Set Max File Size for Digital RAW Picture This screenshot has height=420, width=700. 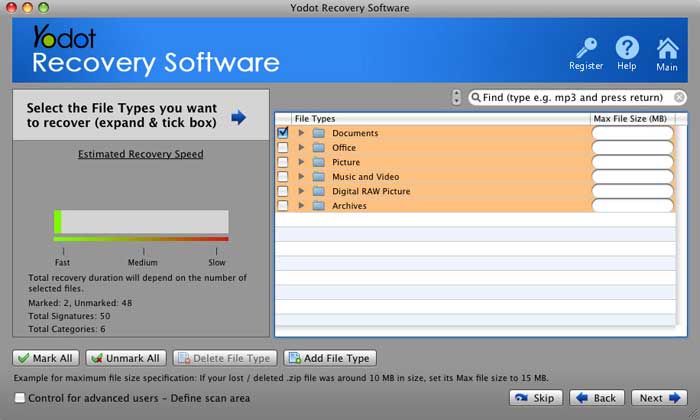pos(633,191)
